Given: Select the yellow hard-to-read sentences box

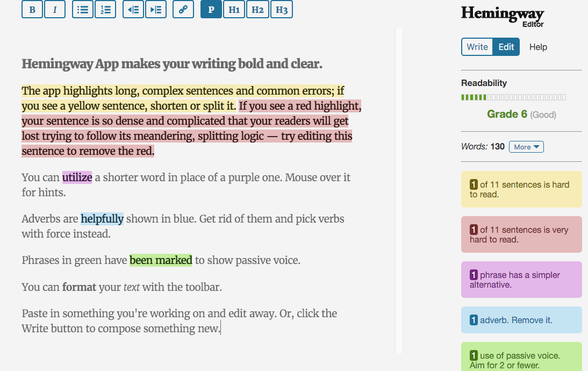Looking at the screenshot, I should [521, 189].
